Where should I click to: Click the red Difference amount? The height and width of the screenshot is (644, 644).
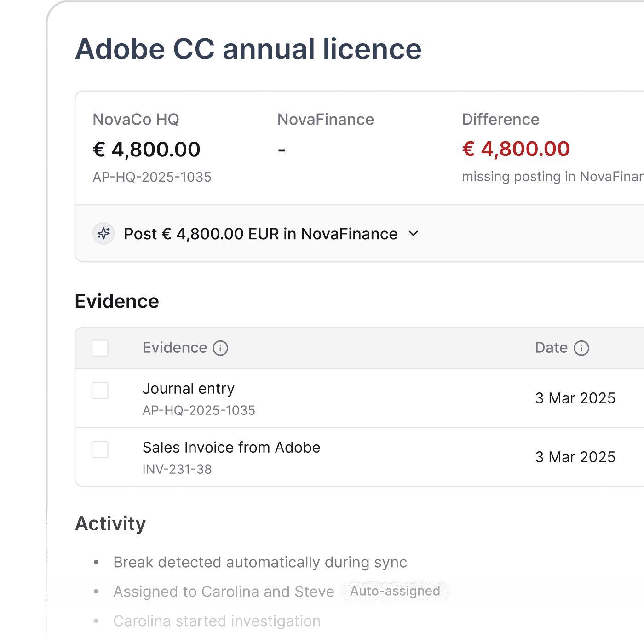tap(516, 149)
